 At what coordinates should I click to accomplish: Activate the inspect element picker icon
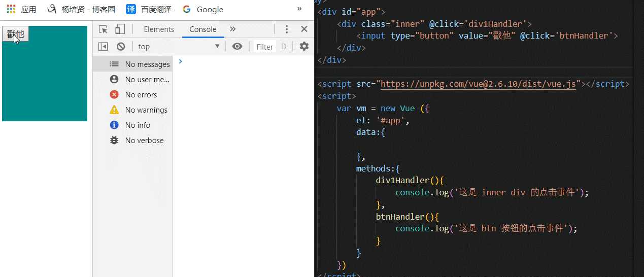coord(104,29)
